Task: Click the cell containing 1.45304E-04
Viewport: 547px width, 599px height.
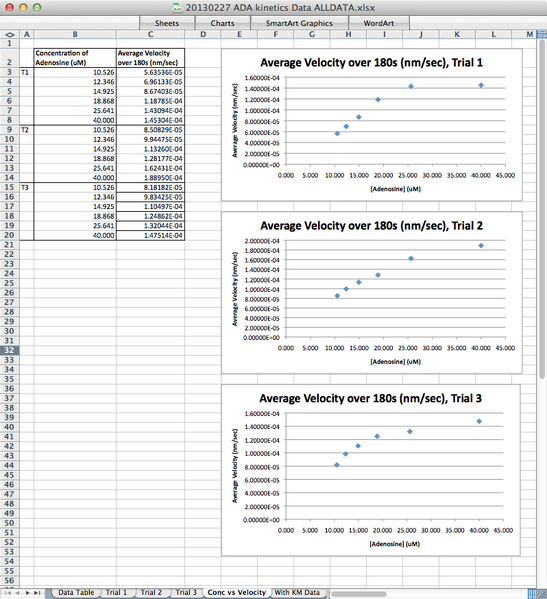Action: pyautogui.click(x=151, y=120)
